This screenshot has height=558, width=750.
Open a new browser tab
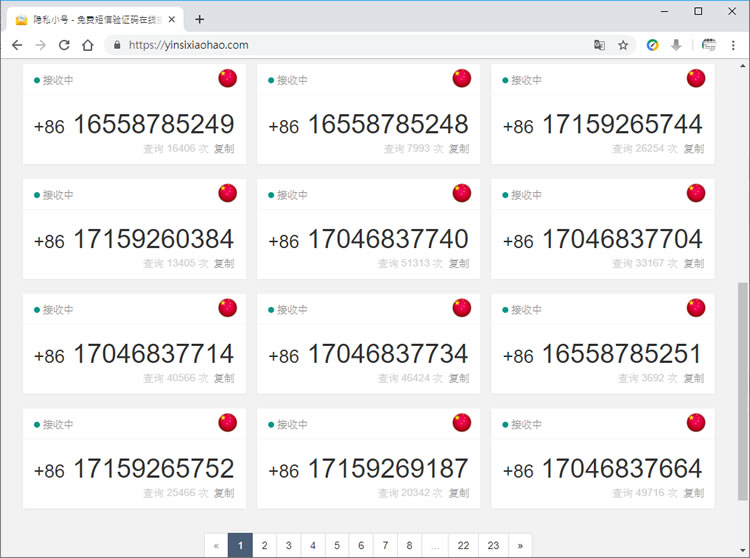[200, 19]
